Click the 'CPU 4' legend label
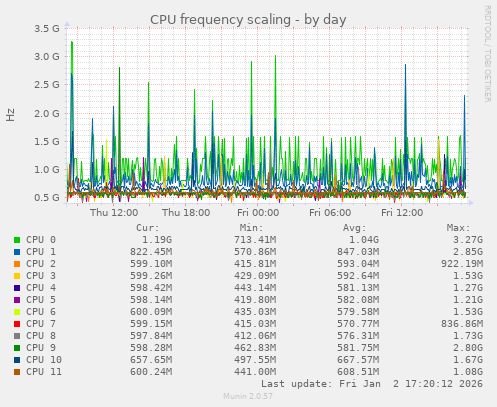The height and width of the screenshot is (407, 497). 41,288
